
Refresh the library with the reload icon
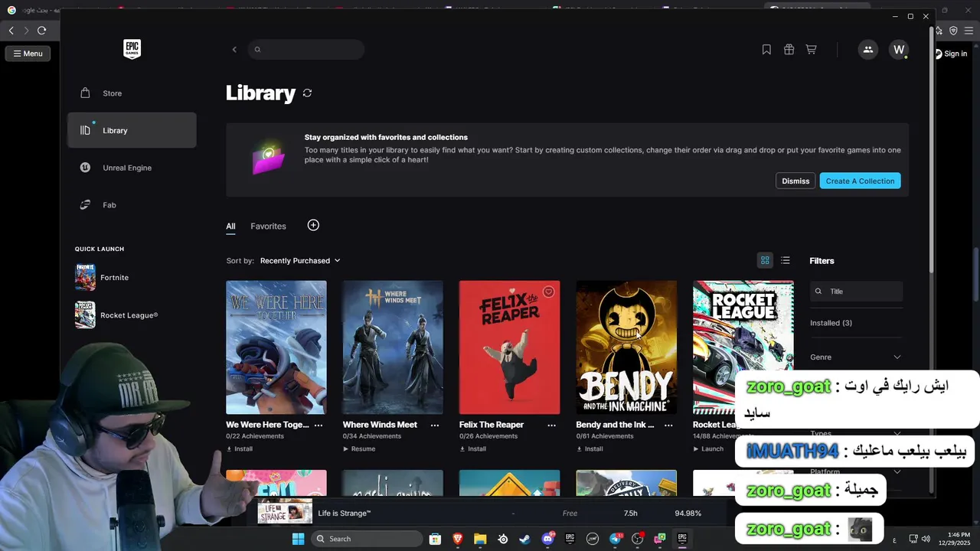tap(307, 93)
